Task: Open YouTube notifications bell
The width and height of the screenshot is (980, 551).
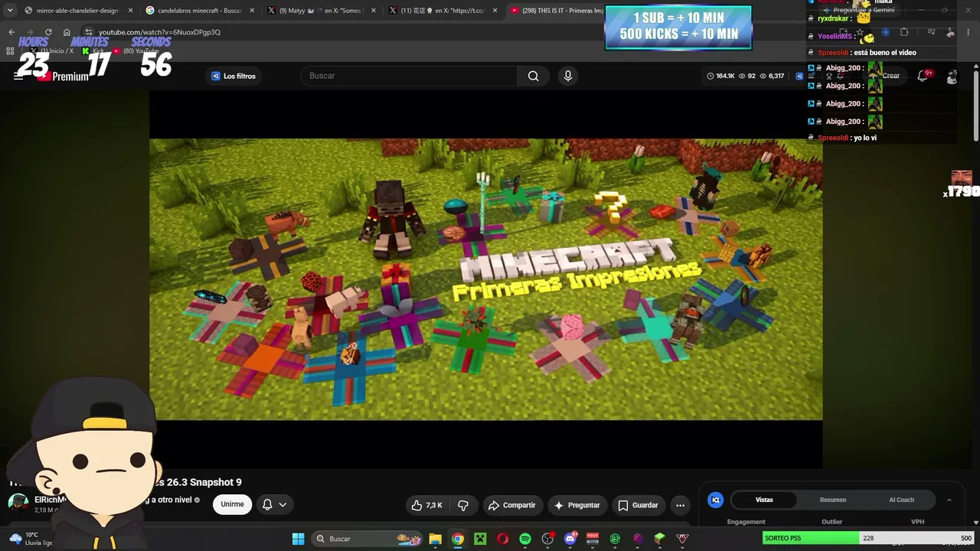Action: [x=923, y=76]
